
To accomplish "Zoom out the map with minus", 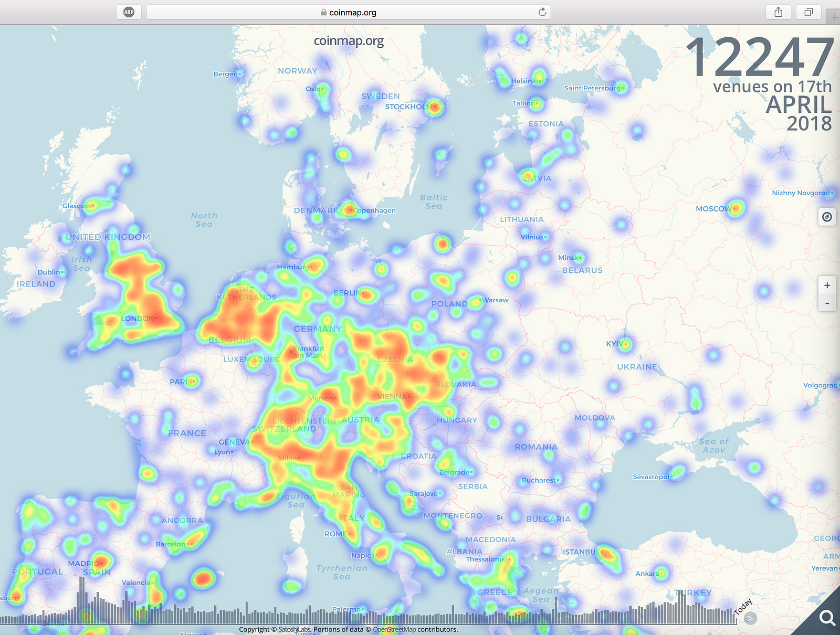I will click(x=827, y=303).
